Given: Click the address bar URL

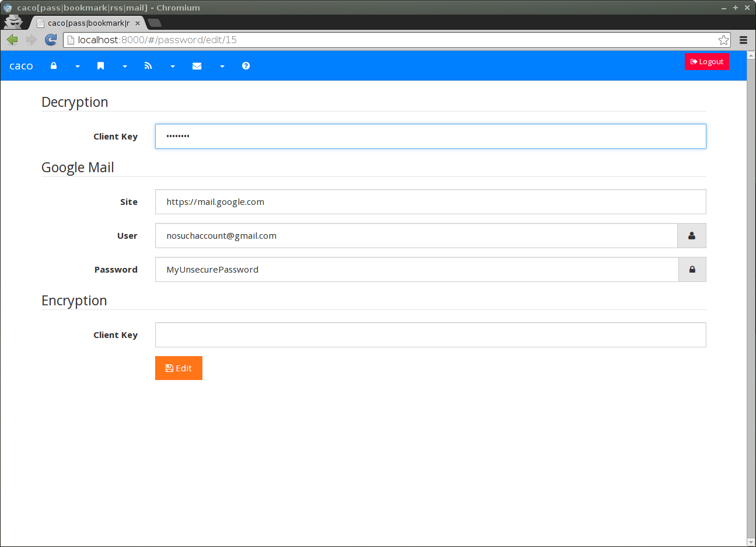Looking at the screenshot, I should pyautogui.click(x=157, y=40).
